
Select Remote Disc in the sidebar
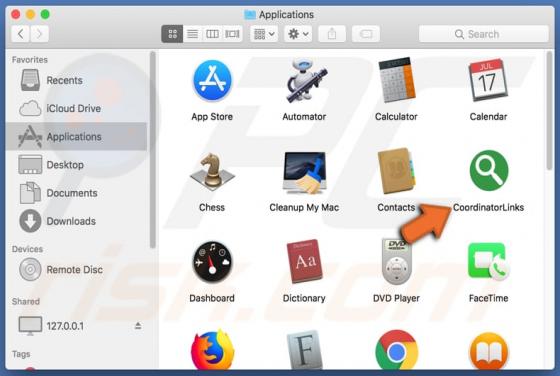click(77, 270)
